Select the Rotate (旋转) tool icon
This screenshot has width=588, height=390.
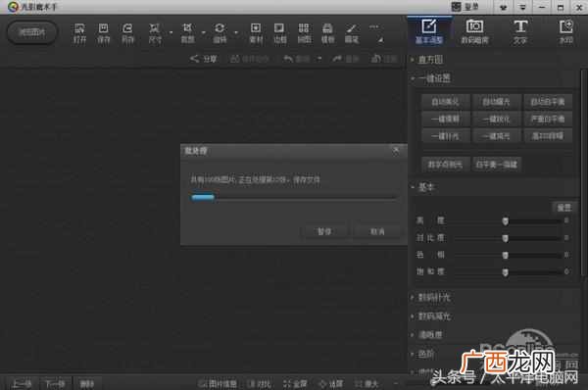(x=220, y=28)
